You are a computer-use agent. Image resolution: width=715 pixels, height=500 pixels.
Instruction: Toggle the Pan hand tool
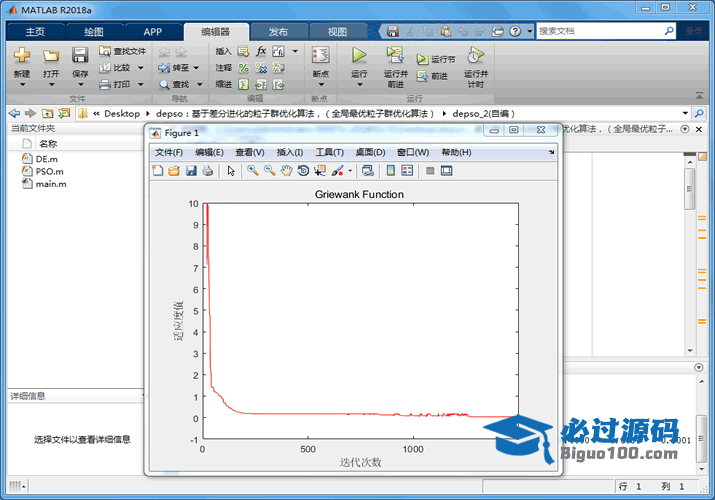pyautogui.click(x=286, y=170)
